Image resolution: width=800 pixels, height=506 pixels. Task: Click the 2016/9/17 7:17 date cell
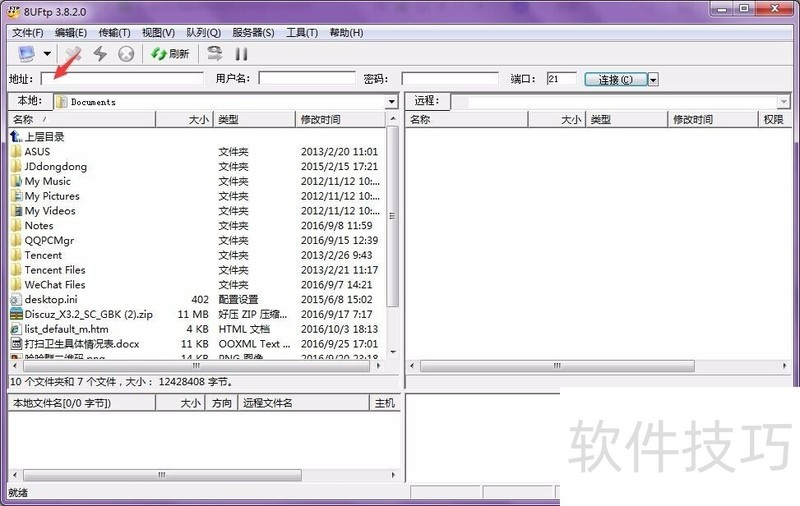337,314
